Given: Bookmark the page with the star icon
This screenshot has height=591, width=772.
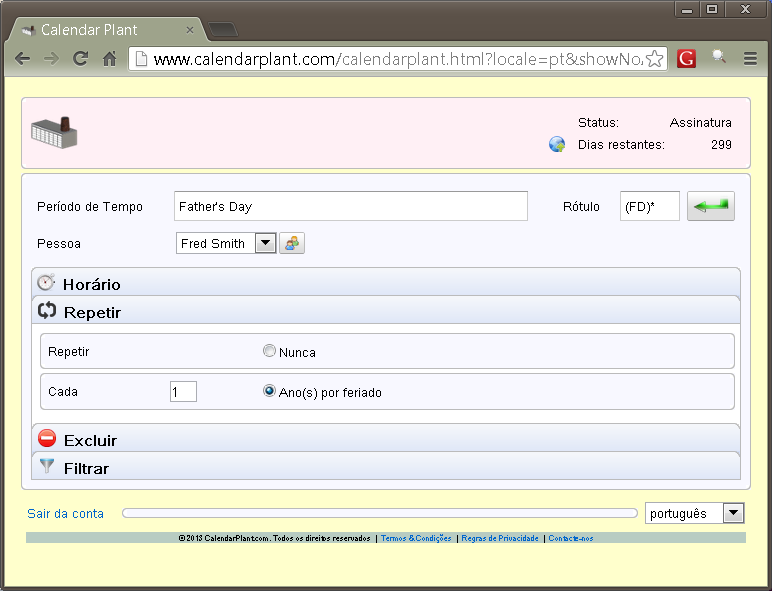Looking at the screenshot, I should pos(654,59).
